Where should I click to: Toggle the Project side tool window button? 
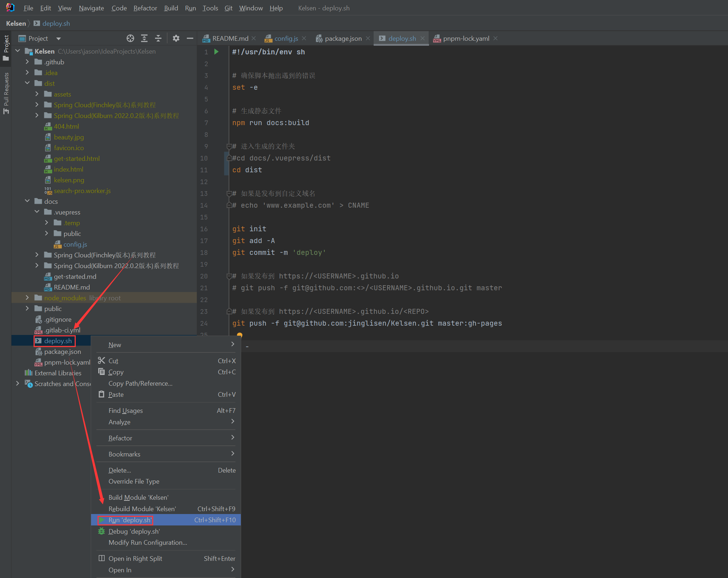coord(6,48)
